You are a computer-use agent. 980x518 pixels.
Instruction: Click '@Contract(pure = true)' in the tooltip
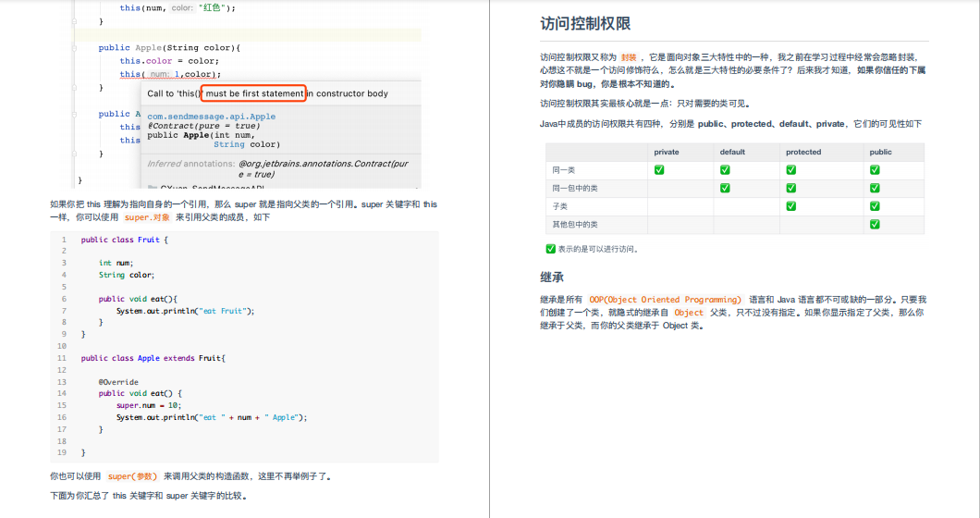pyautogui.click(x=203, y=126)
